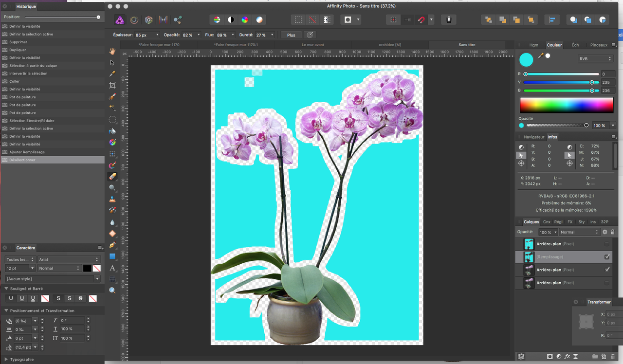
Task: Uncheck visibility of the Remplissage layer
Action: [x=607, y=256]
